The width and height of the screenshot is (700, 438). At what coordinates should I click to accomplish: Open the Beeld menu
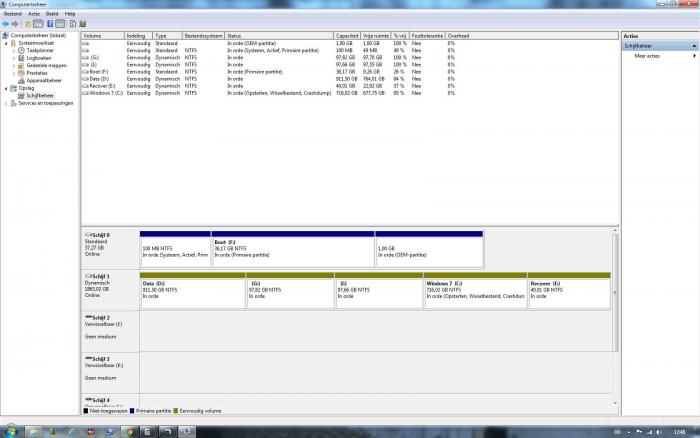pos(52,14)
